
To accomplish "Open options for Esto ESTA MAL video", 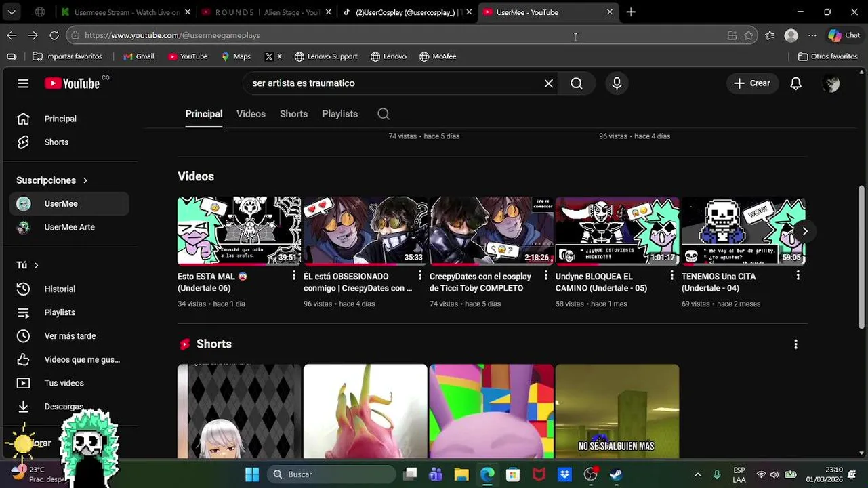I will tap(294, 276).
